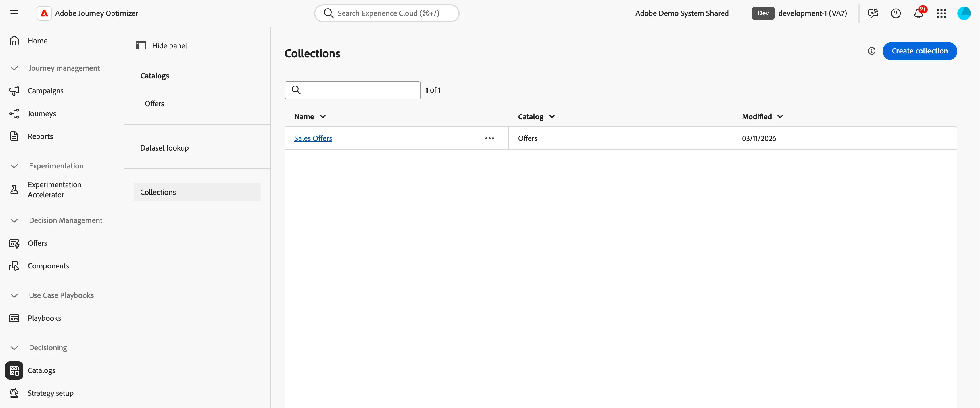Open the notifications bell
The image size is (980, 408).
(x=919, y=13)
